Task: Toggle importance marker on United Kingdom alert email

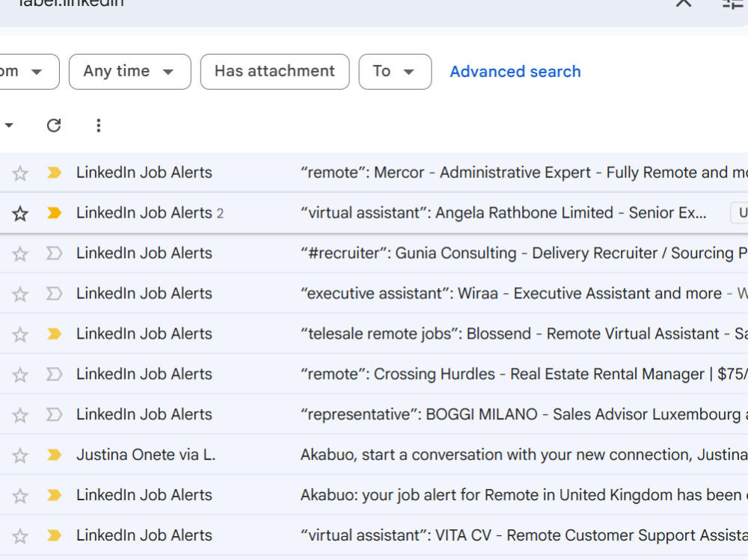Action: tap(55, 495)
